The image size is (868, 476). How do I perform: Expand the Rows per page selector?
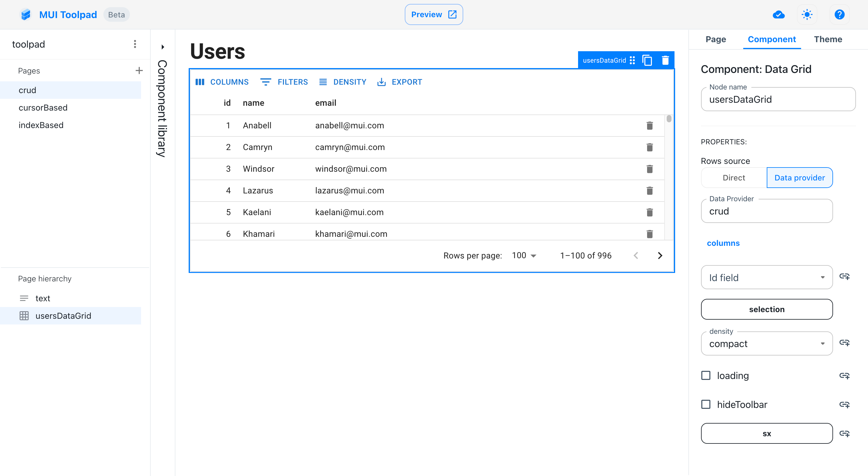click(524, 256)
